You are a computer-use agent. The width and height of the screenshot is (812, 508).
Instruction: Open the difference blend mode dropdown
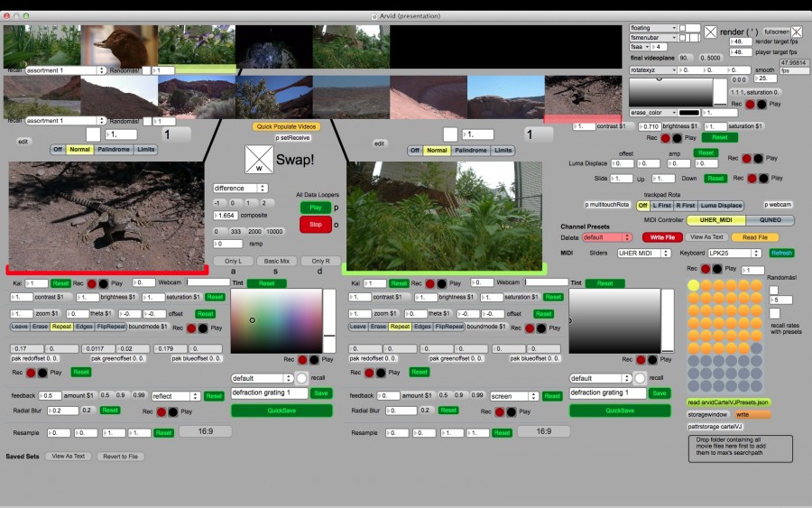[x=240, y=189]
